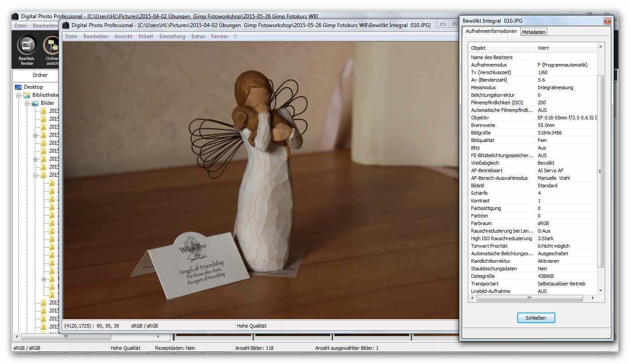The height and width of the screenshot is (364, 630).
Task: Click vertical scrollbar thumb in info list
Action: 601,171
